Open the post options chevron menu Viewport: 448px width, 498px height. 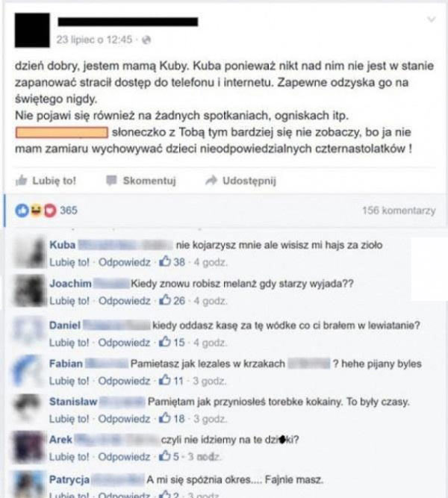[431, 19]
